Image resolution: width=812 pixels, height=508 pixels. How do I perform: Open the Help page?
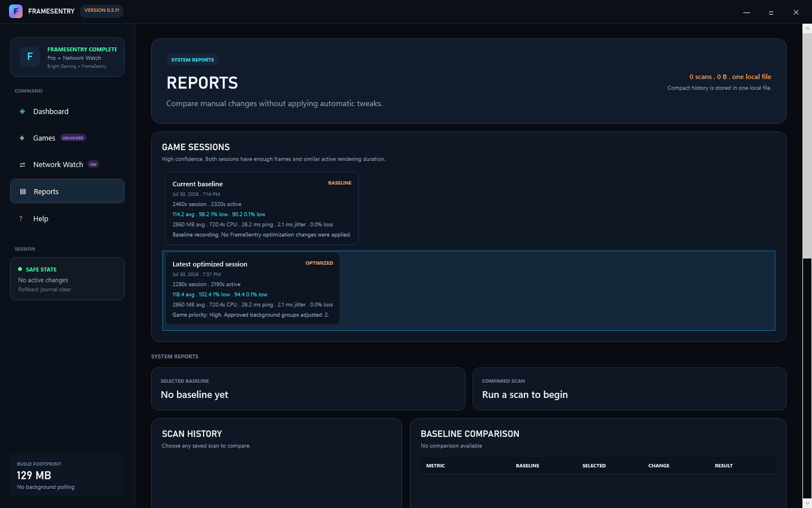[67, 218]
